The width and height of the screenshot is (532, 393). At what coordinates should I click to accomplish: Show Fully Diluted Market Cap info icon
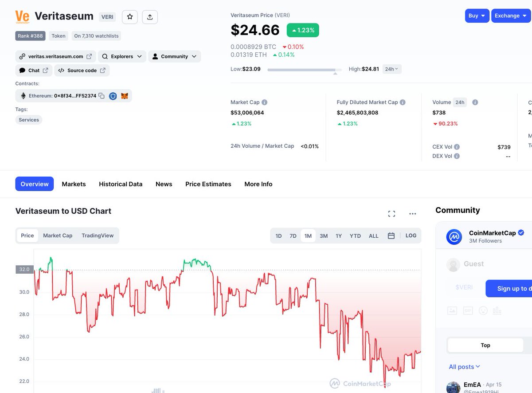(x=403, y=102)
